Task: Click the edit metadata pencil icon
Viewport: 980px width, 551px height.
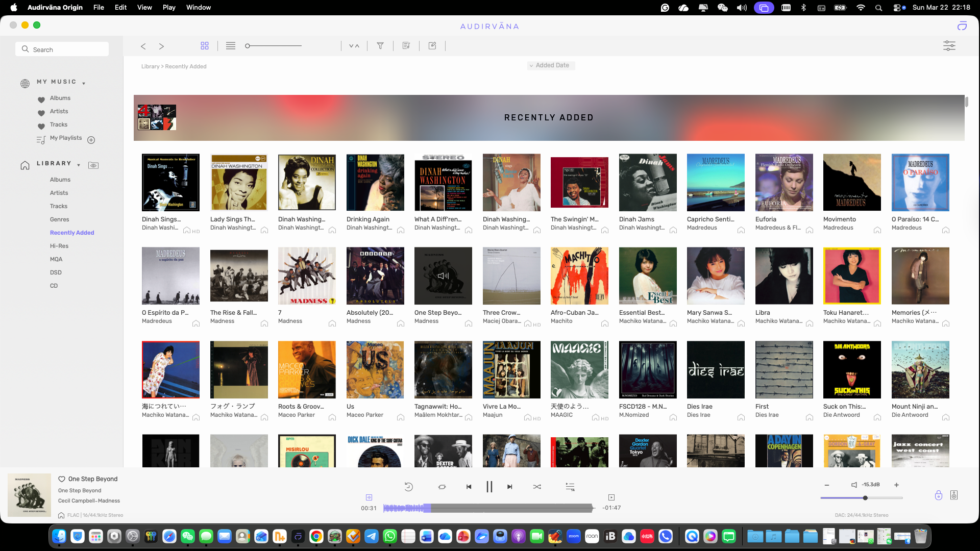Action: coord(432,46)
